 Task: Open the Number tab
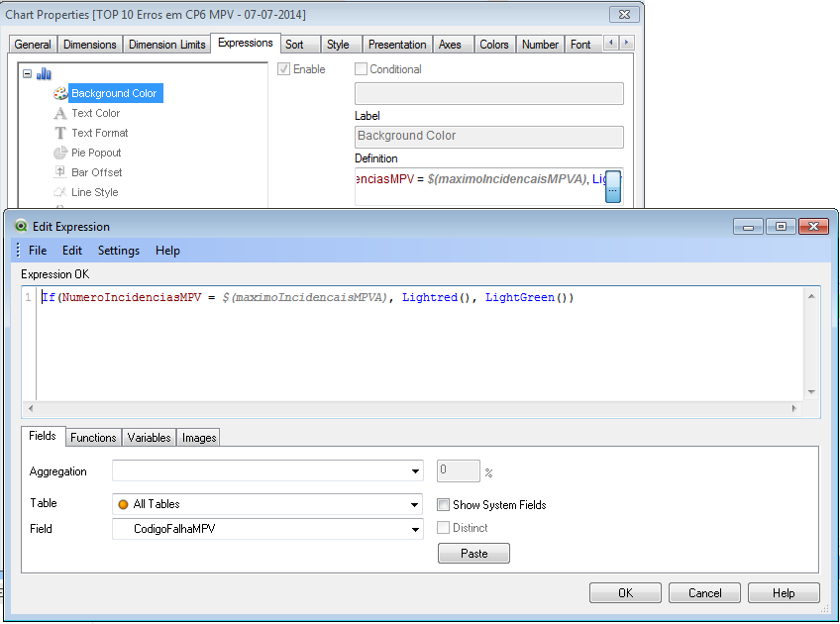540,45
